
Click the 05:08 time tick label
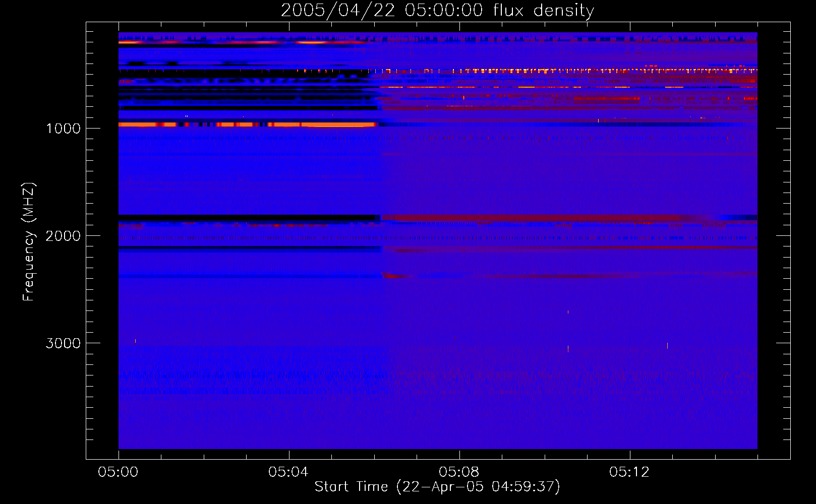click(459, 472)
